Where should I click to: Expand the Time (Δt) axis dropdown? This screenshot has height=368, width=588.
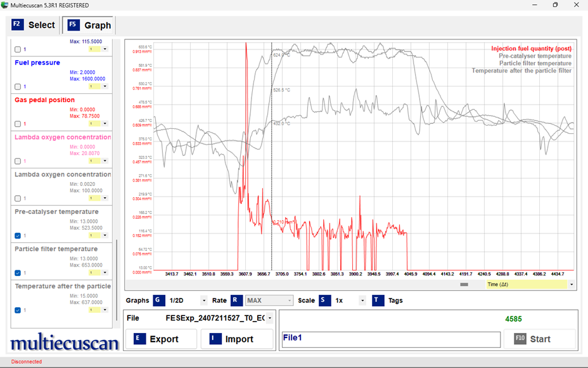[571, 285]
